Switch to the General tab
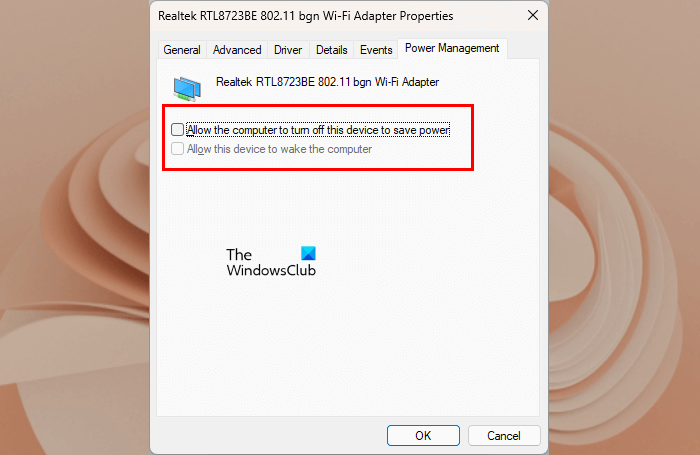 [182, 50]
